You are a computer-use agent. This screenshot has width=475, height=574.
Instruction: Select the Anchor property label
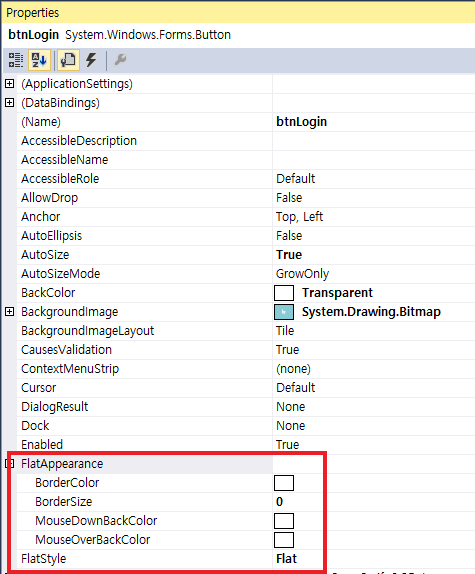(x=41, y=217)
